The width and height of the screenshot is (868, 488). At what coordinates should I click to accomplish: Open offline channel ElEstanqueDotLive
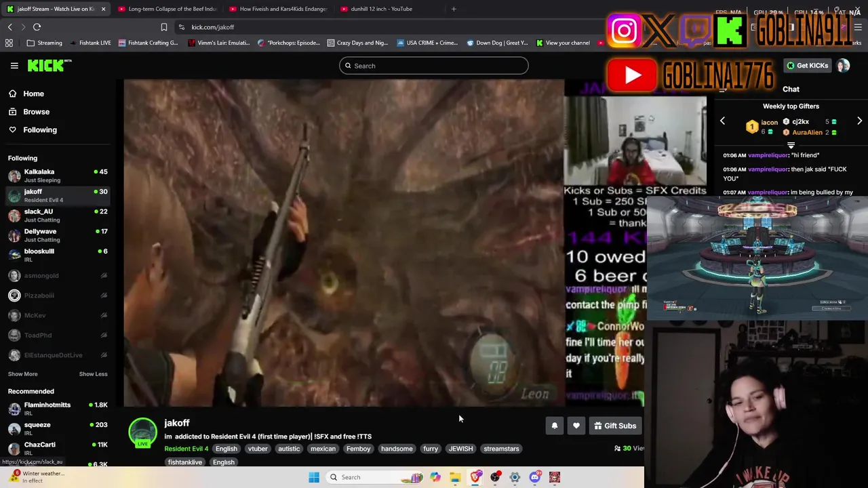[x=58, y=355]
